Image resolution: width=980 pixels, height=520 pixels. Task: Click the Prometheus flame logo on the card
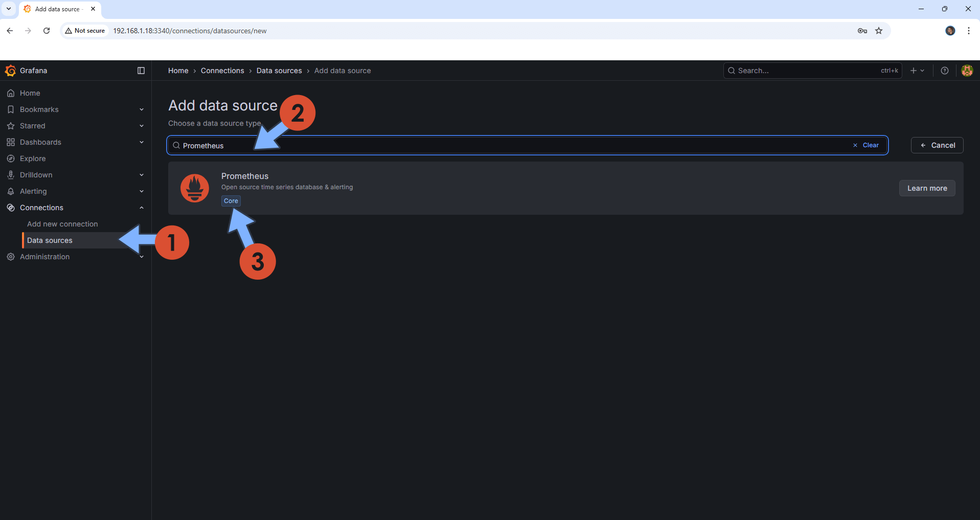(x=195, y=188)
